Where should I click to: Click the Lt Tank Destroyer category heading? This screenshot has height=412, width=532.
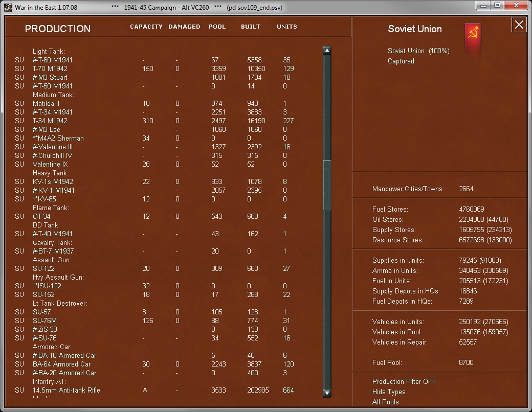(60, 304)
